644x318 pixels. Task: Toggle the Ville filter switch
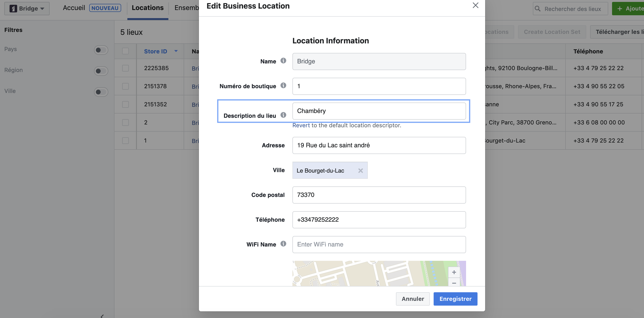(x=101, y=92)
